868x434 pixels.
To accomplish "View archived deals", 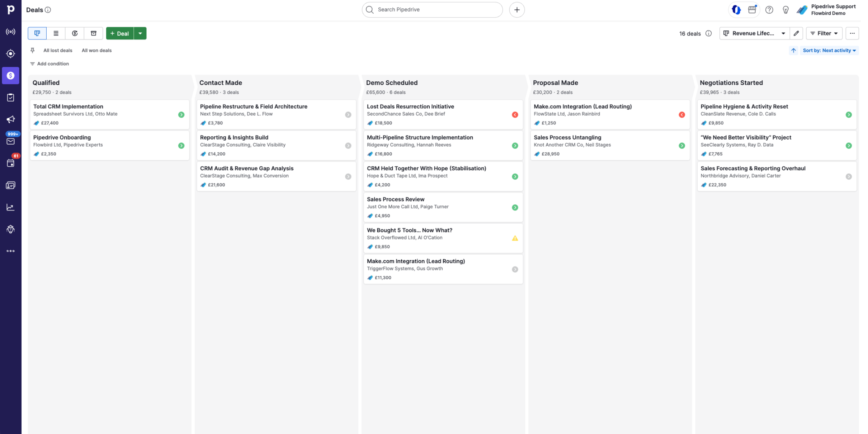I will [93, 33].
